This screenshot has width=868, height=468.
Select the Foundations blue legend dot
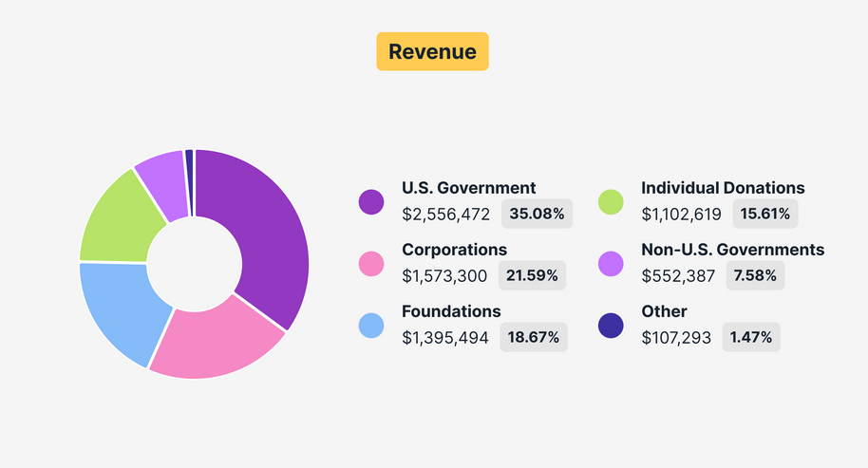pyautogui.click(x=370, y=326)
